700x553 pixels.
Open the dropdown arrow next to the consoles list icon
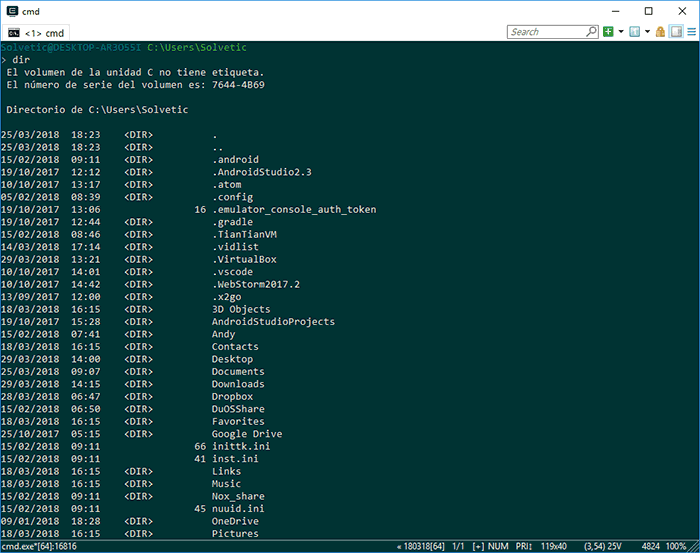[647, 32]
